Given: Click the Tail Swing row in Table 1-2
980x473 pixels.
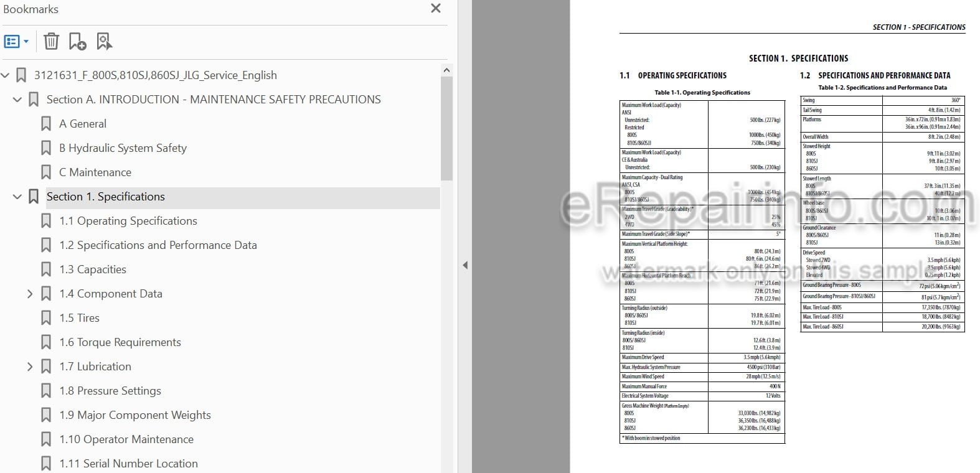Looking at the screenshot, I should point(882,110).
